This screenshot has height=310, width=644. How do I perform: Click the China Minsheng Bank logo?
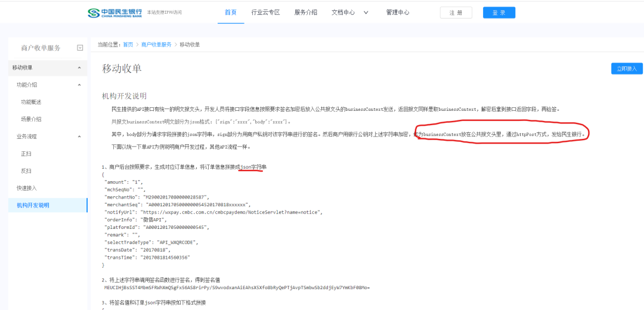click(x=115, y=13)
